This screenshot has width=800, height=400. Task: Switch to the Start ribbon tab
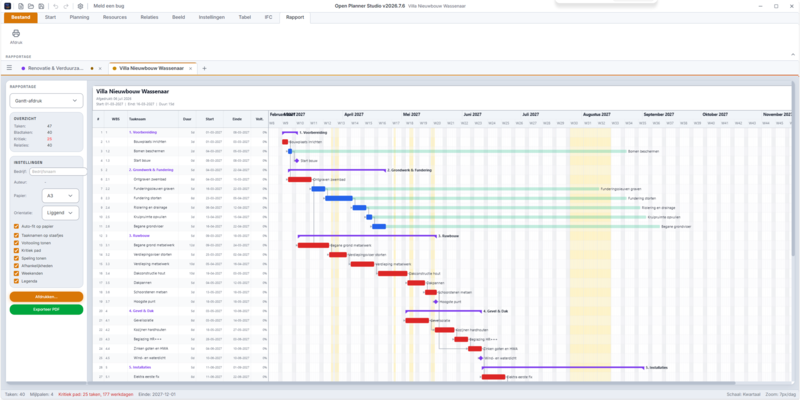51,17
